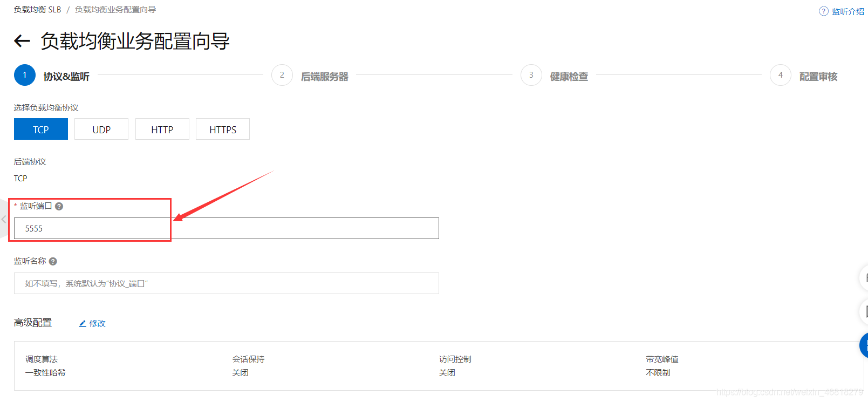Select the UDP protocol button

[101, 130]
